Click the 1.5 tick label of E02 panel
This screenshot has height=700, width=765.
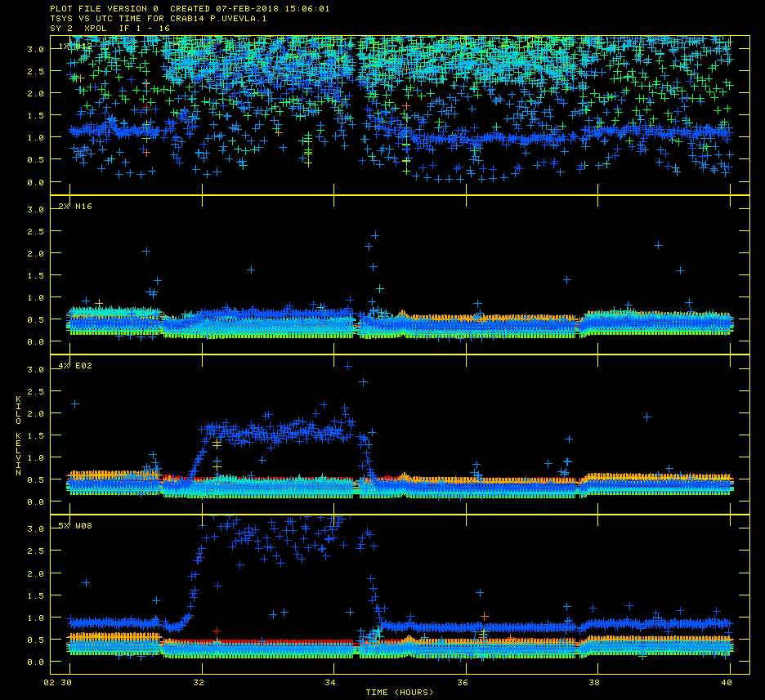36,436
